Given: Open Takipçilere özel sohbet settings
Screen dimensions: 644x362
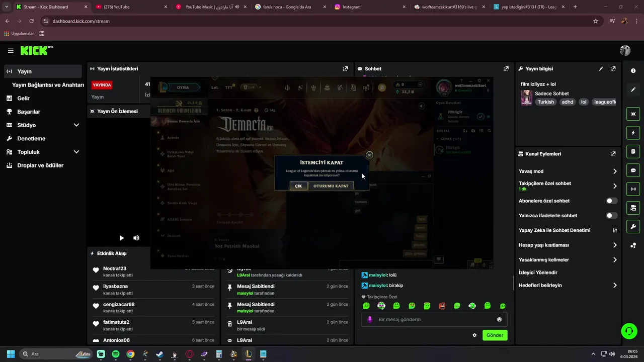Looking at the screenshot, I should pos(568,186).
